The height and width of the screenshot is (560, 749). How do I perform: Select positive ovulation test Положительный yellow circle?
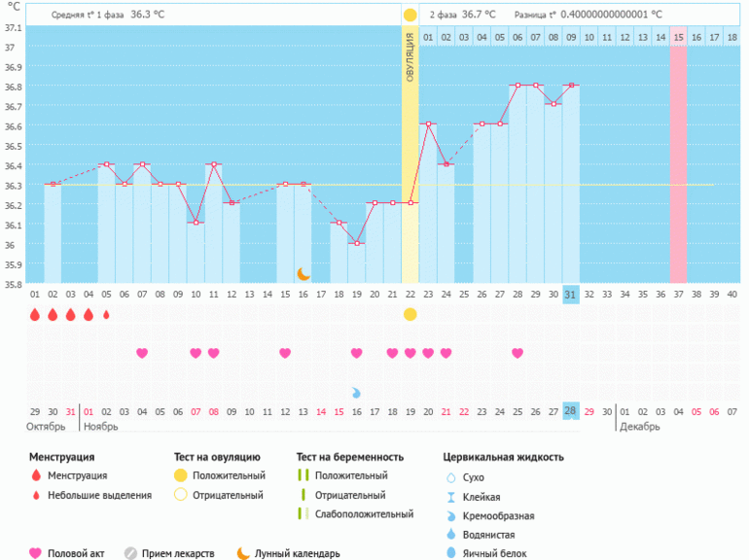tap(181, 475)
